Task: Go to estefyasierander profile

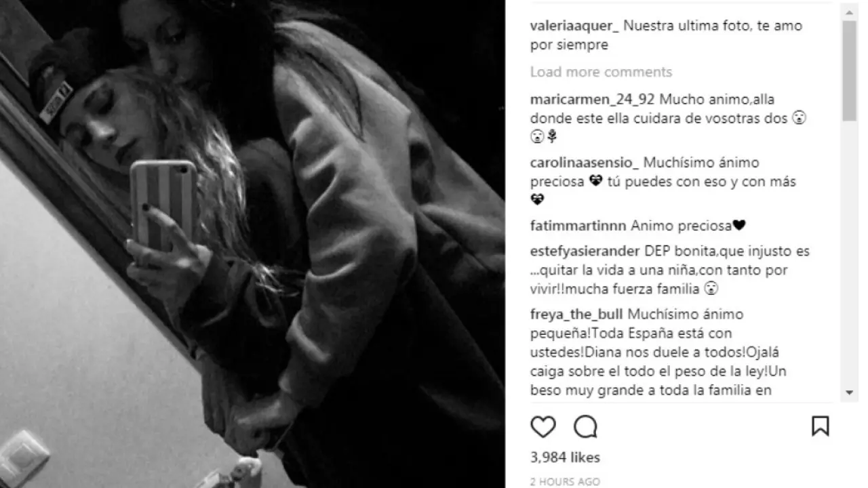Action: [x=585, y=251]
